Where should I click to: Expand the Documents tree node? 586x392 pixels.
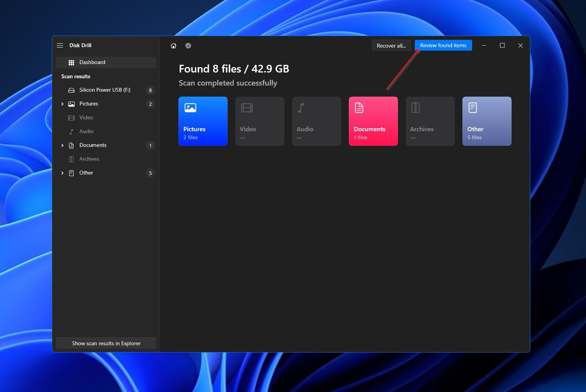(x=62, y=145)
